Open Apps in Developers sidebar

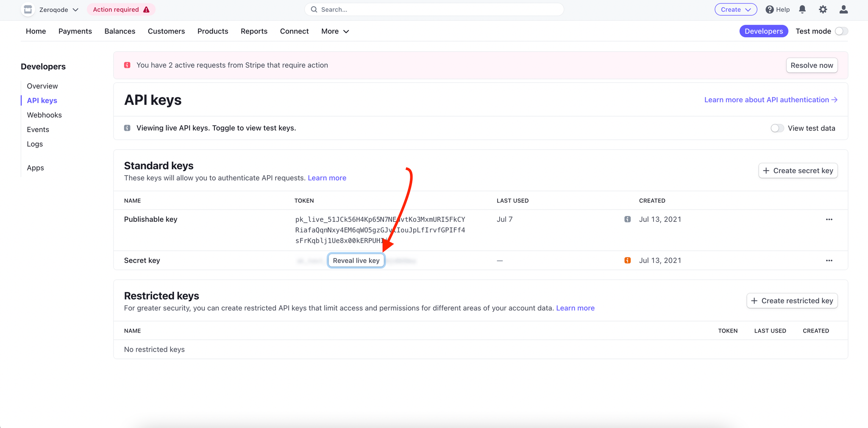35,168
